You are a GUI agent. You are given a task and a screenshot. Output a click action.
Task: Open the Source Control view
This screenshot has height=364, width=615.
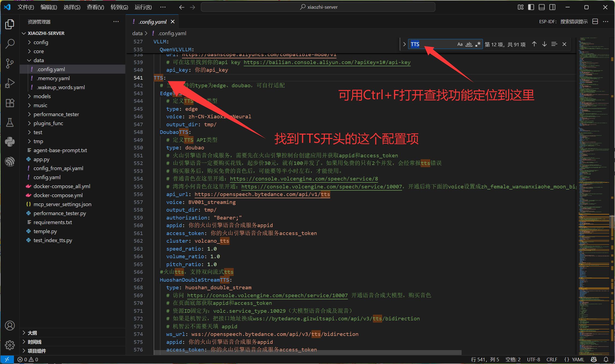10,63
